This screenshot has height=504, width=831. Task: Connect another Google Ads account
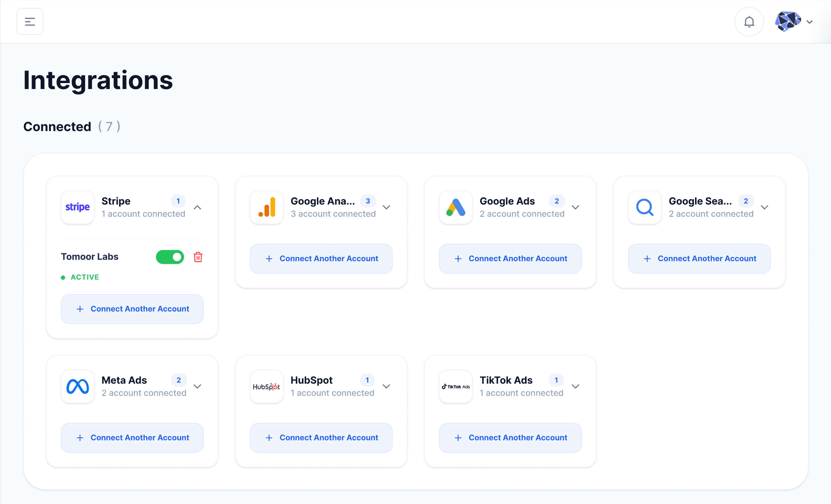tap(510, 258)
